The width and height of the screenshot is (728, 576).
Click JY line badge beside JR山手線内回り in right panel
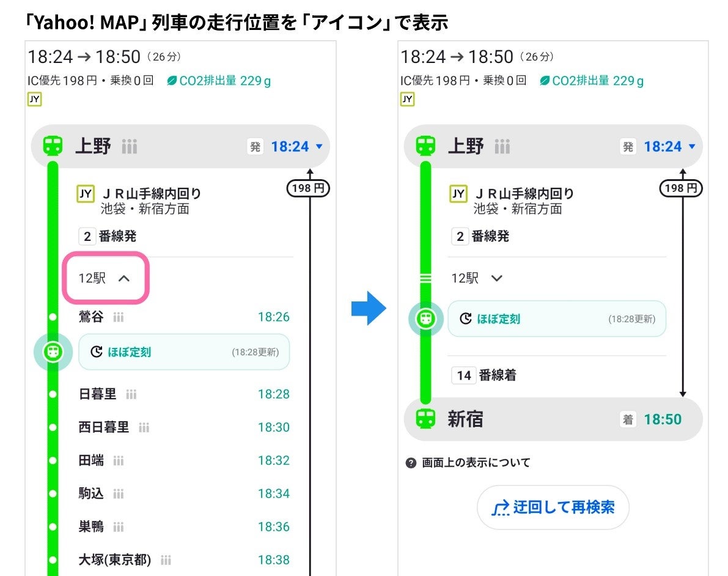coord(458,194)
